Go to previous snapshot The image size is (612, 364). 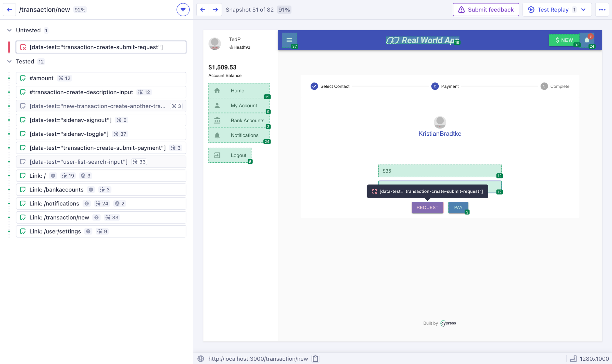[203, 10]
